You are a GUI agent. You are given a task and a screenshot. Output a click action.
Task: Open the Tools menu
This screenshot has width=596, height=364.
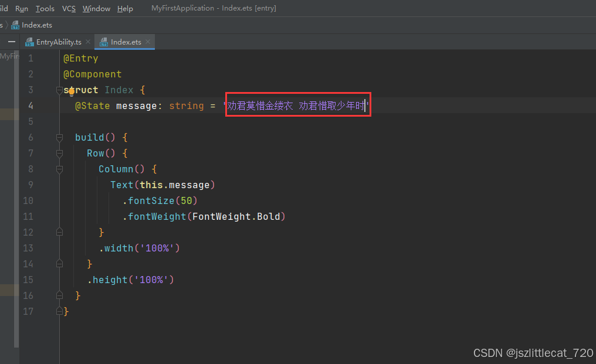click(45, 8)
